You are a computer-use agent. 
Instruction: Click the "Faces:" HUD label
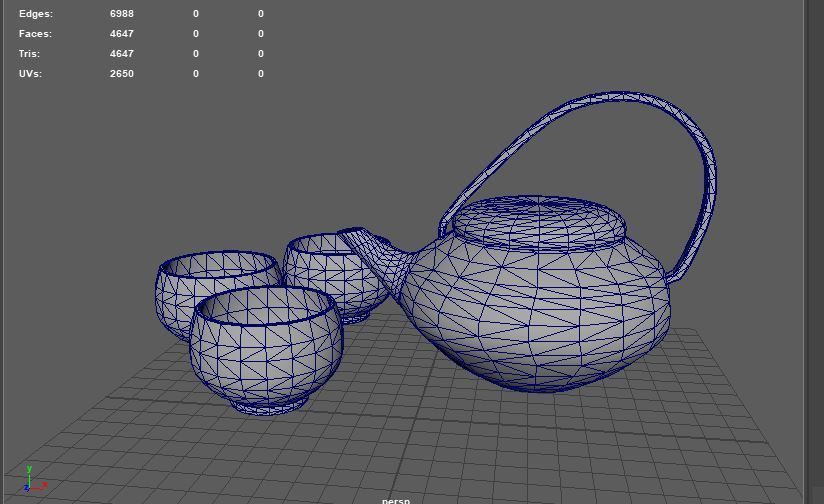click(35, 34)
